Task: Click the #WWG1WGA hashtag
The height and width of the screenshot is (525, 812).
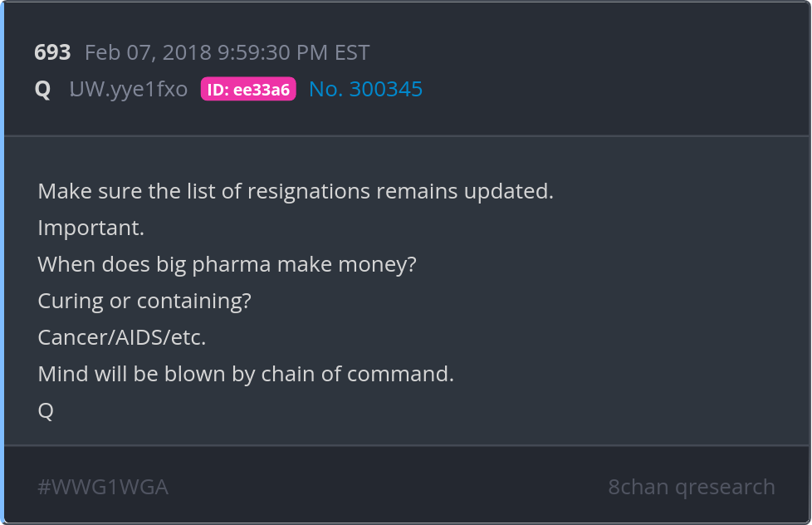Action: coord(103,487)
